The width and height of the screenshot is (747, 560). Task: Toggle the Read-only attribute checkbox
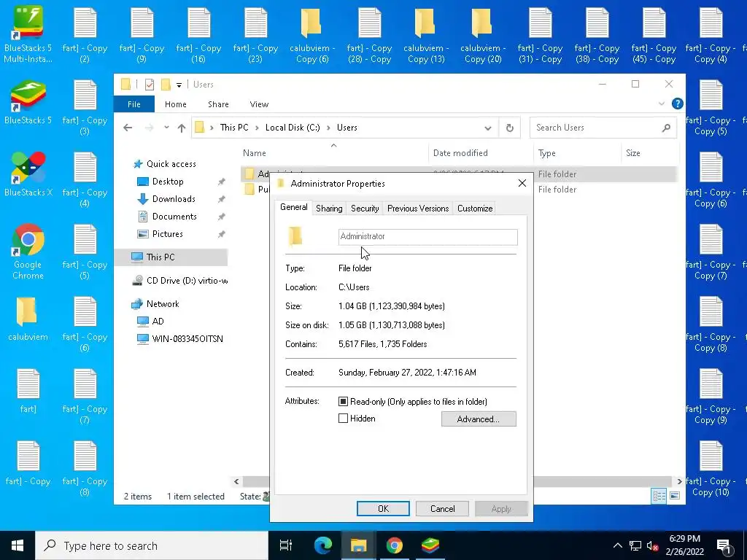point(343,402)
